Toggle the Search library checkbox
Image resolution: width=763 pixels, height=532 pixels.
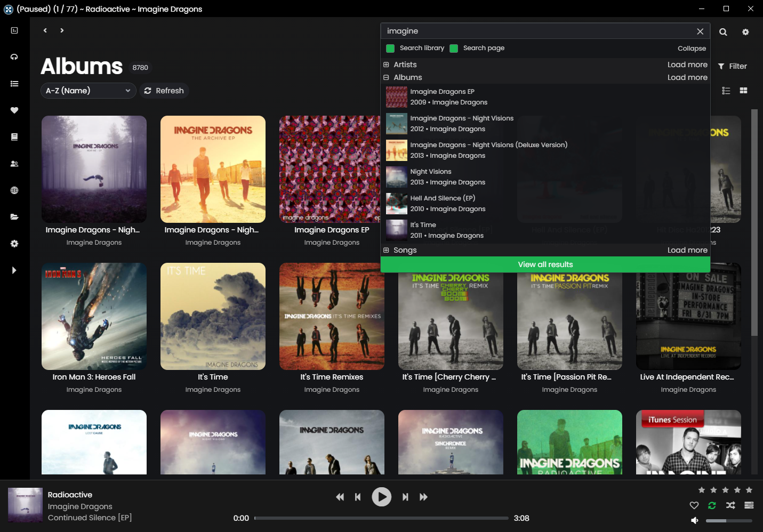(390, 48)
